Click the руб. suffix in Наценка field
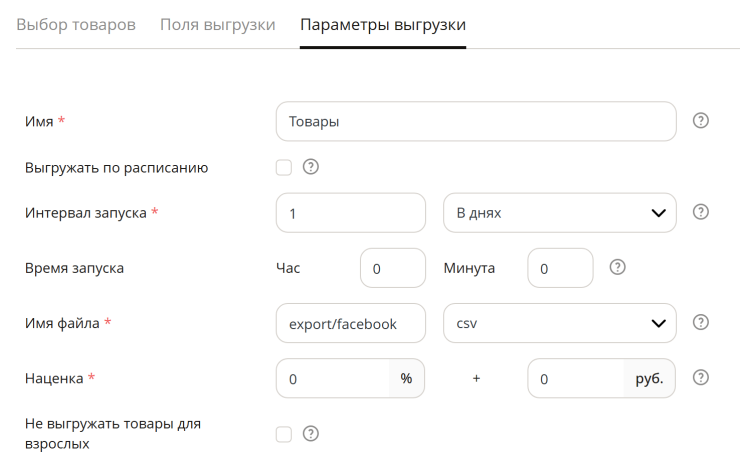 649,378
